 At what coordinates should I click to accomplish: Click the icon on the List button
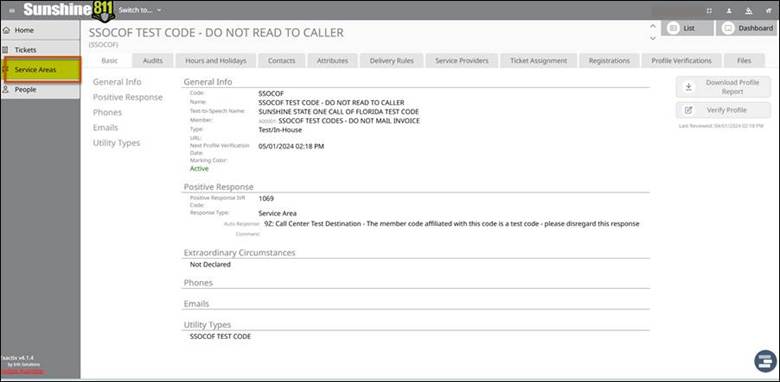click(x=673, y=28)
